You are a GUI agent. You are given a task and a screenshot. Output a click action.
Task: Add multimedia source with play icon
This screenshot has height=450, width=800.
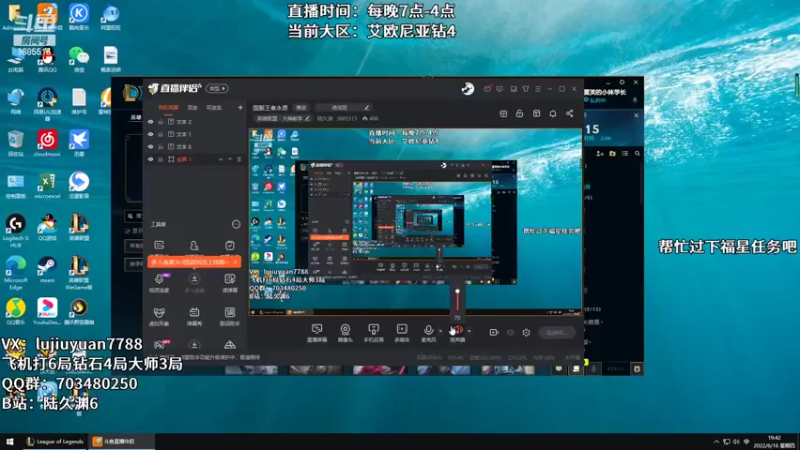point(402,333)
